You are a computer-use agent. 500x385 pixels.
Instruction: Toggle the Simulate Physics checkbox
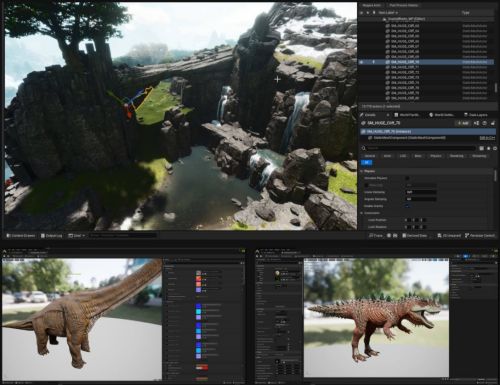click(407, 178)
